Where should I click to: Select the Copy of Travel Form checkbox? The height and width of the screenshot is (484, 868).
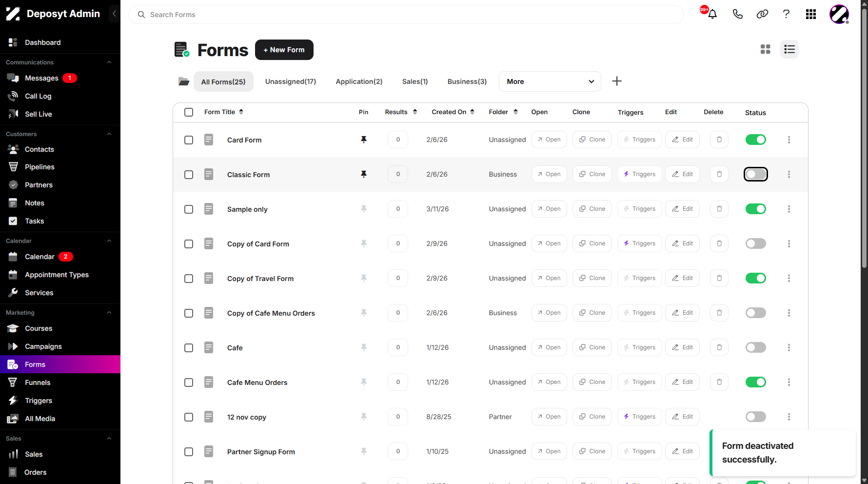(x=189, y=279)
